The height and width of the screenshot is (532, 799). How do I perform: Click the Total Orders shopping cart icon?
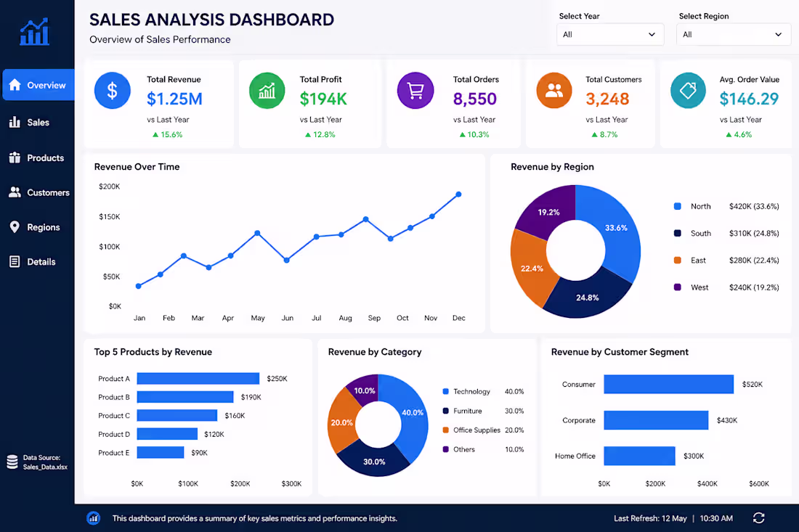coord(415,91)
